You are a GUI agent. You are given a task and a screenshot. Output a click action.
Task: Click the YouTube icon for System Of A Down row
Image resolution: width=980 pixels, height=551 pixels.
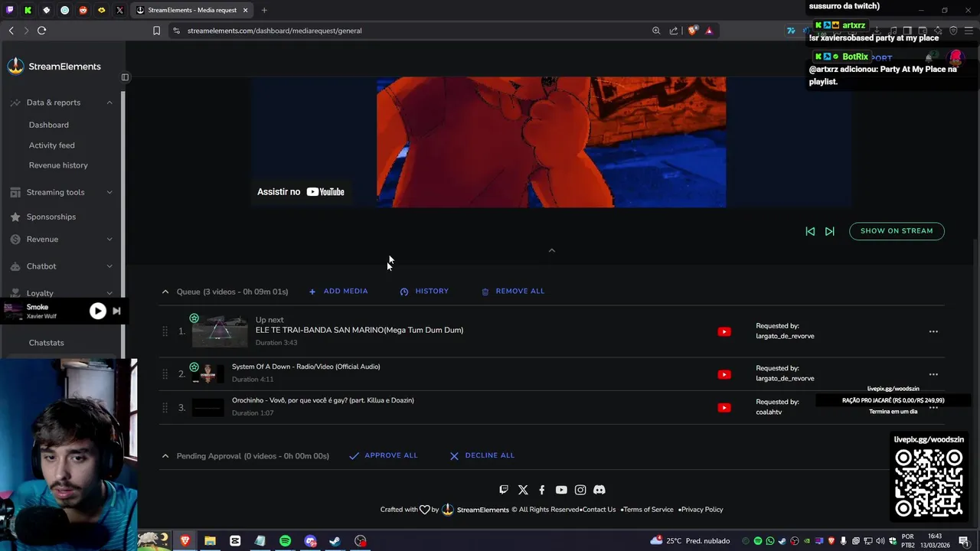coord(724,374)
